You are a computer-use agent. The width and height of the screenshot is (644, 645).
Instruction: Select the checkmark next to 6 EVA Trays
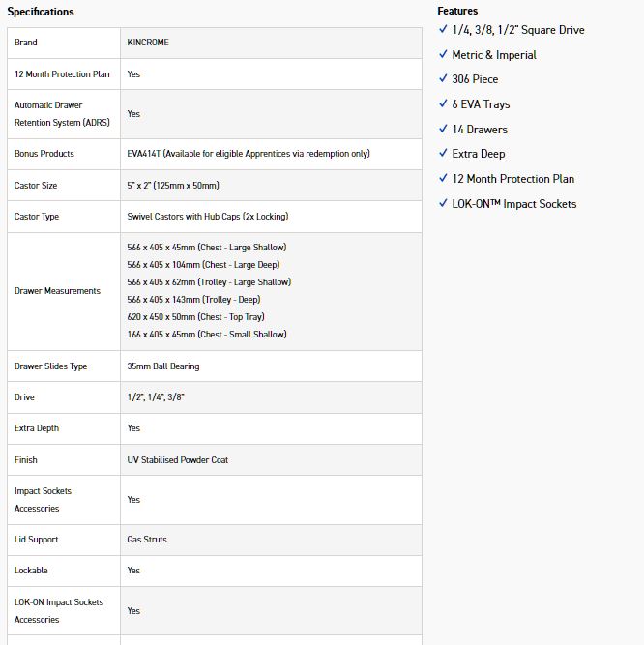pyautogui.click(x=443, y=104)
